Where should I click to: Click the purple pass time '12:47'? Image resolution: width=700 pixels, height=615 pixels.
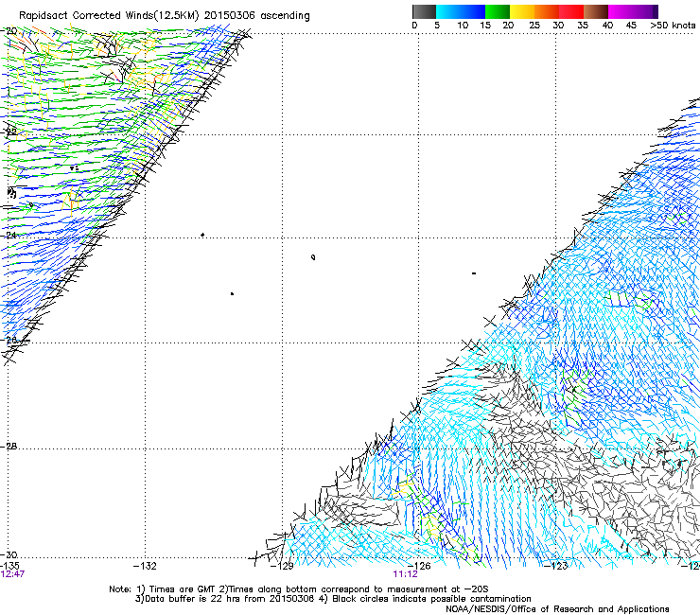(x=12, y=574)
